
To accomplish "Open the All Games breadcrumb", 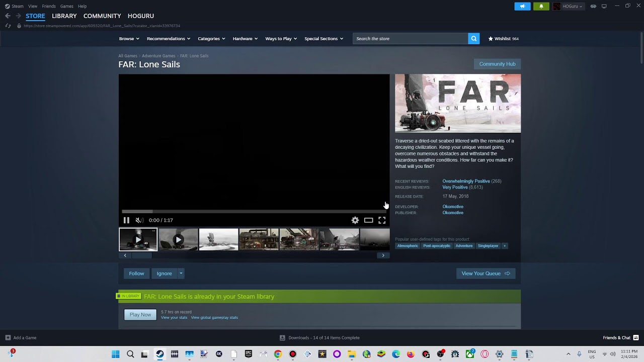I will tap(128, 56).
